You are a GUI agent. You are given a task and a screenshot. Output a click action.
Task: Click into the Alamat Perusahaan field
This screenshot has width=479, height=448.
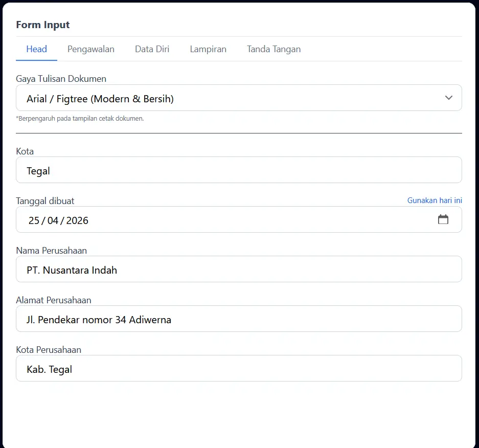[x=239, y=319]
